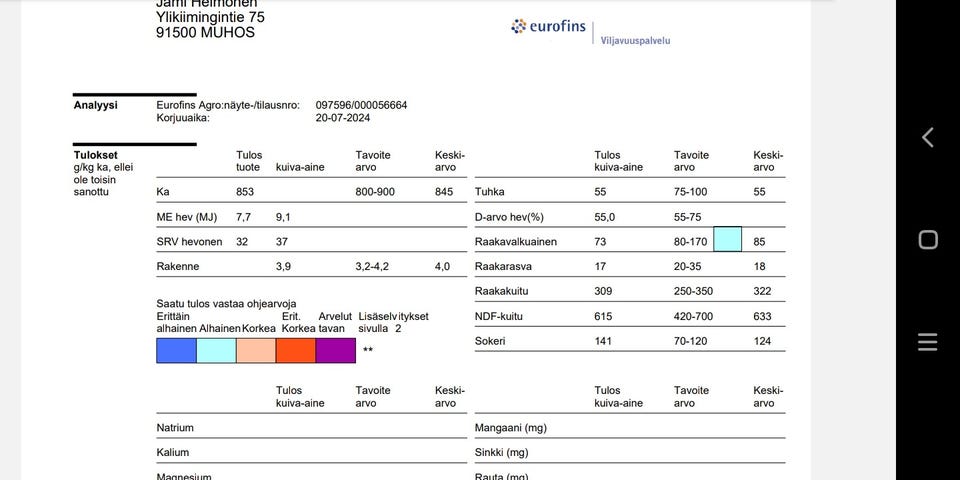The width and height of the screenshot is (960, 480).
Task: Click the 'Tulokset' section heading
Action: click(x=96, y=156)
